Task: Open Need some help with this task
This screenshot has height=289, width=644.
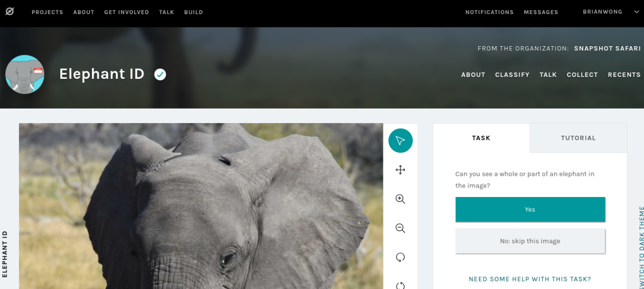Action: tap(530, 279)
